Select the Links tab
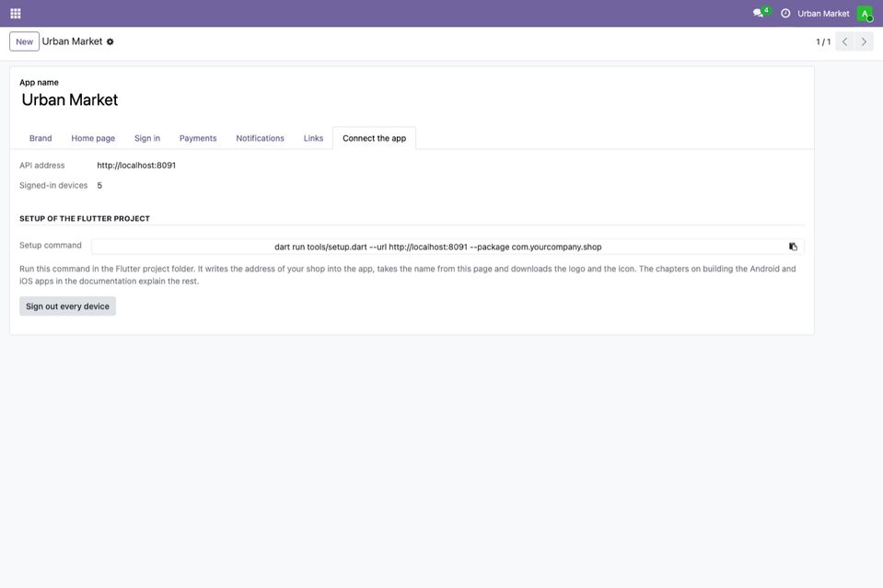 [313, 138]
